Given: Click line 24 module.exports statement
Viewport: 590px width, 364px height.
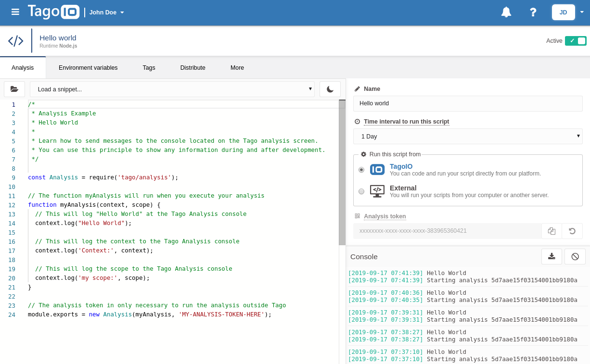Looking at the screenshot, I should pos(150,314).
